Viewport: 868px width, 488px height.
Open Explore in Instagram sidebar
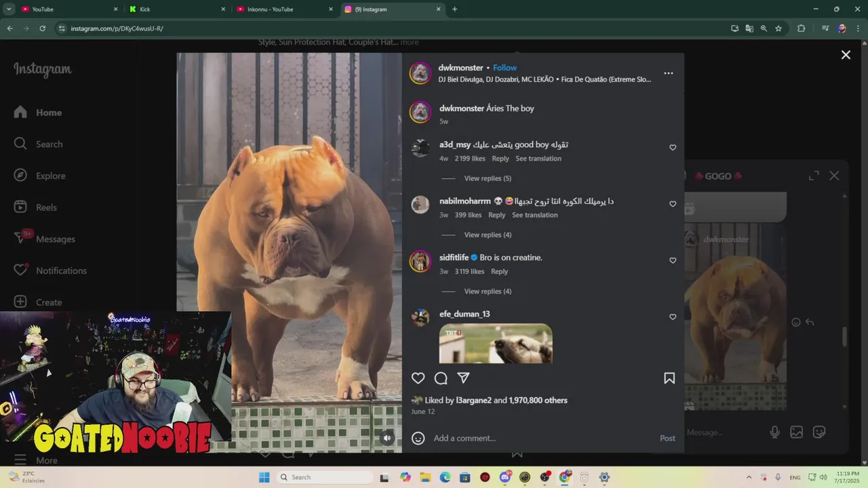(x=40, y=176)
